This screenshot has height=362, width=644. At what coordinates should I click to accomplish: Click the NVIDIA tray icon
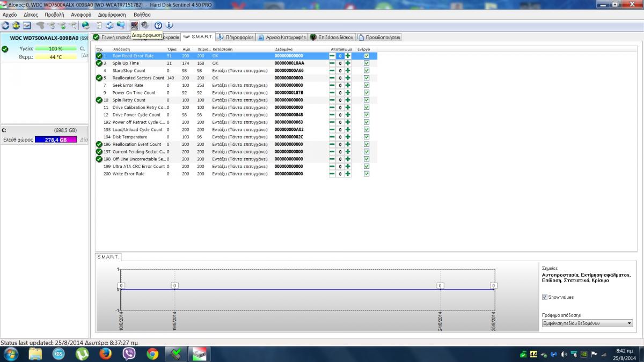pyautogui.click(x=583, y=354)
